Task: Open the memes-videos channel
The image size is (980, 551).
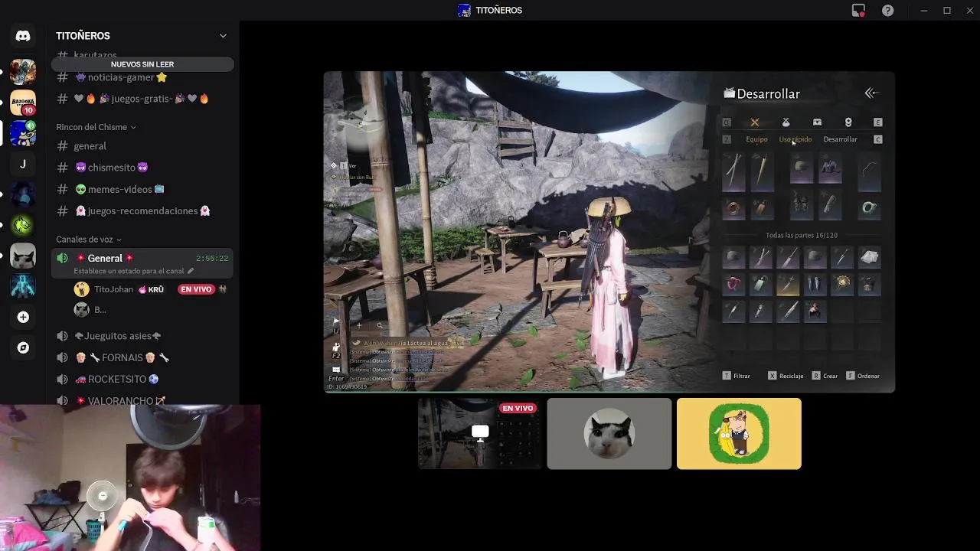Action: coord(142,189)
